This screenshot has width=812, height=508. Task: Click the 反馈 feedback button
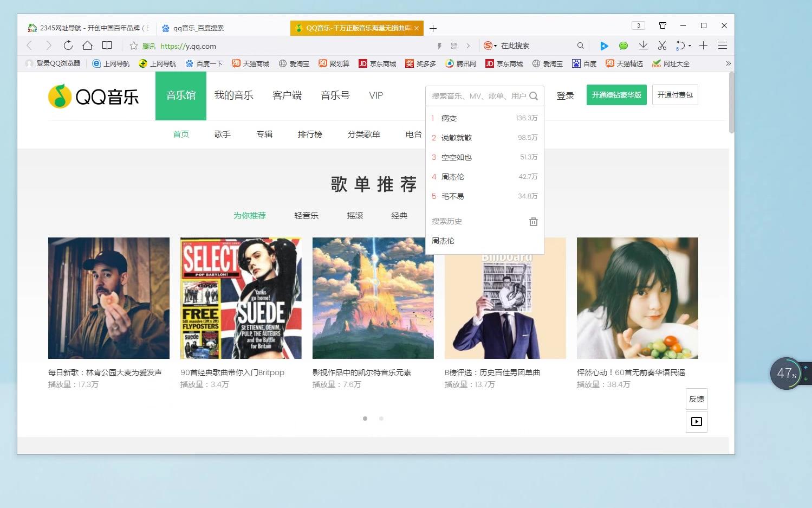coord(697,399)
